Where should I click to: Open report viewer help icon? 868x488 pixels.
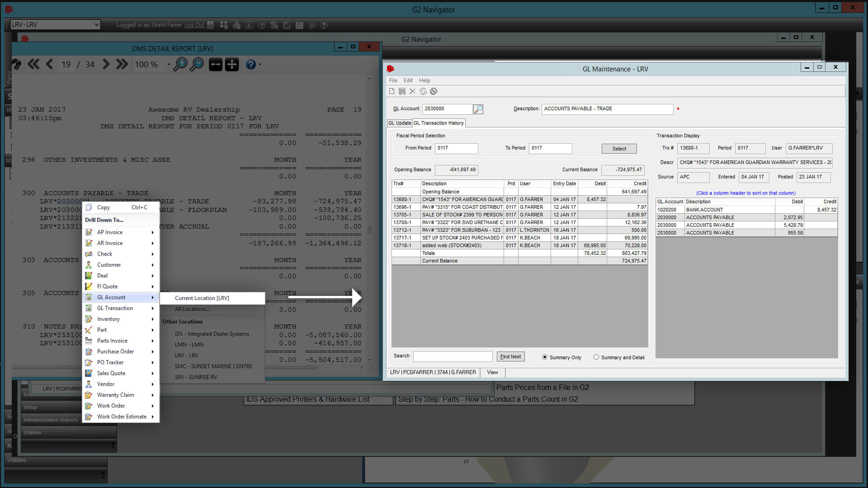[251, 65]
